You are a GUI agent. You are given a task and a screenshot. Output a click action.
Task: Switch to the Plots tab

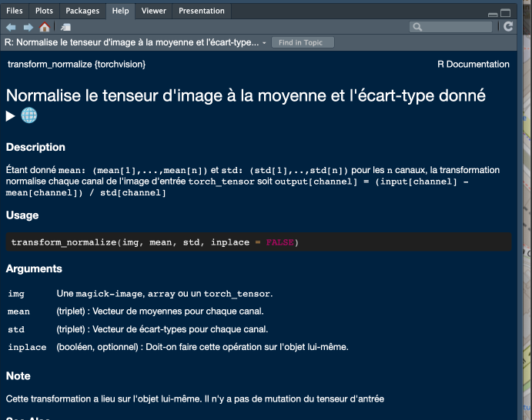[44, 11]
